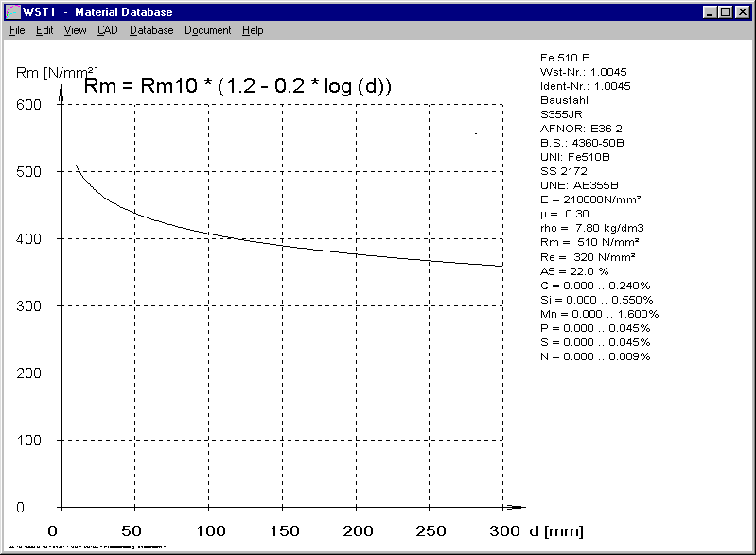This screenshot has height=555, width=756.
Task: Maximize the Material Database window
Action: pyautogui.click(x=726, y=12)
